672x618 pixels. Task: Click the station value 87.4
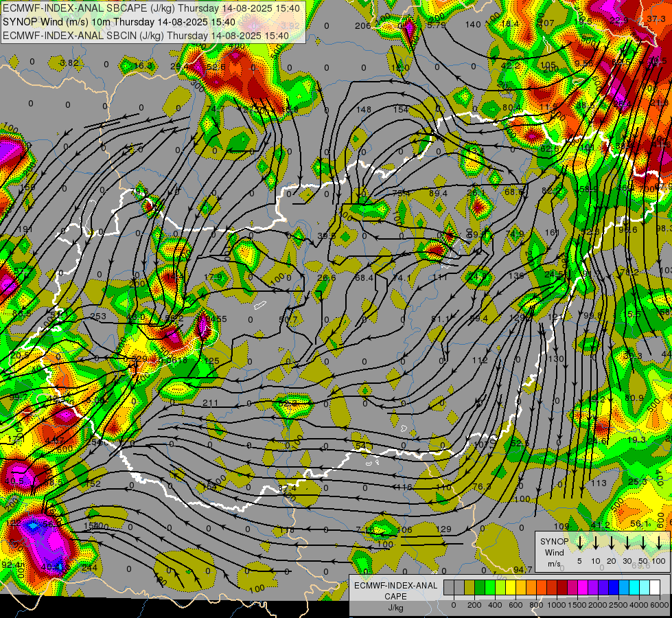tap(287, 488)
